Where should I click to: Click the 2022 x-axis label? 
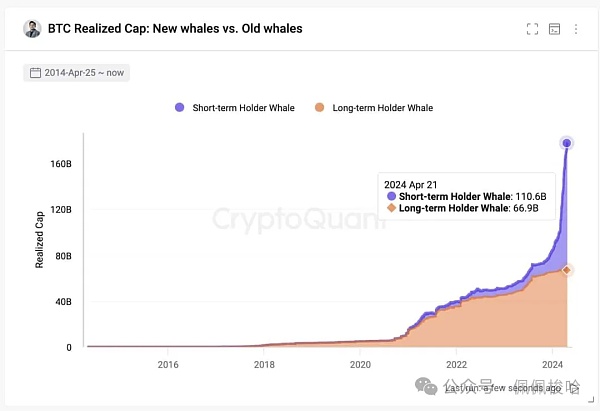[457, 365]
